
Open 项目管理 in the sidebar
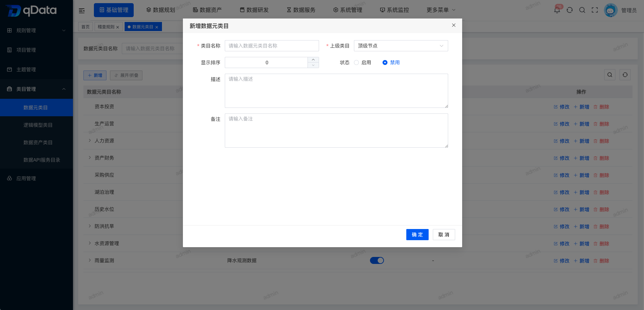coord(36,50)
